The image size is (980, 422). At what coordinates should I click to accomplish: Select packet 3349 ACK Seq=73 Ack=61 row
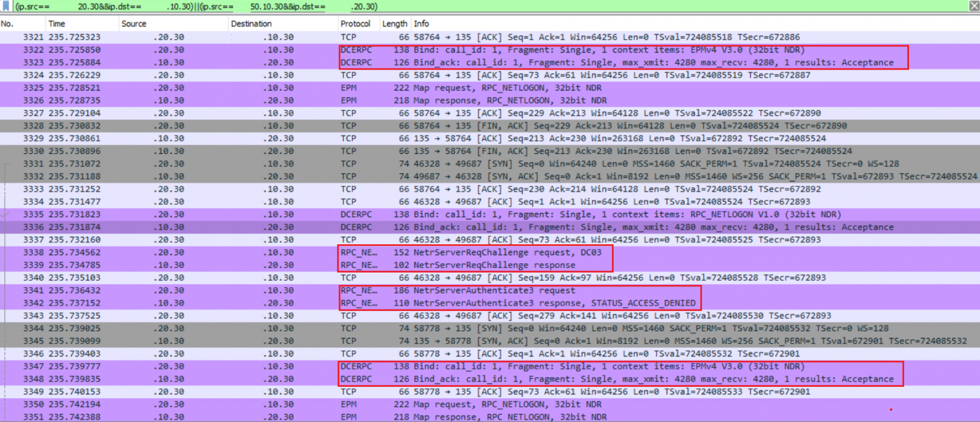490,391
